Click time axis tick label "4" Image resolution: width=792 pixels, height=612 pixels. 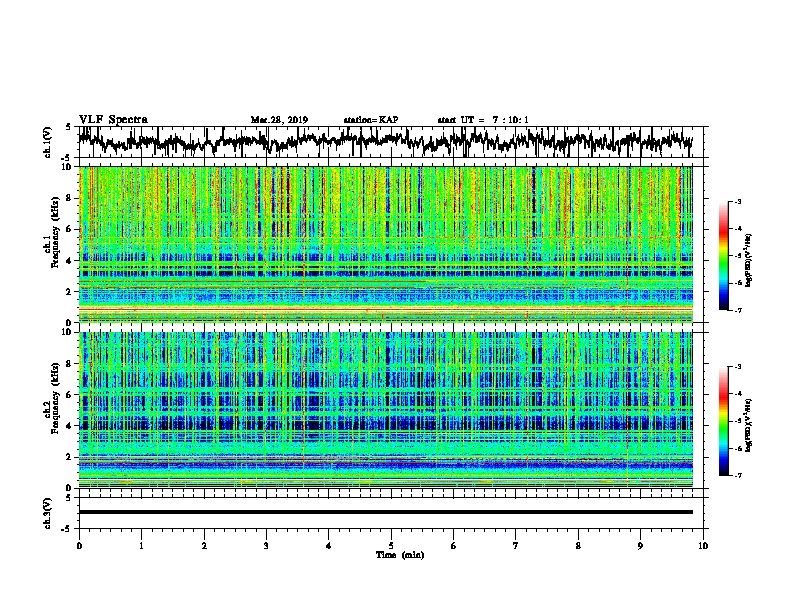pyautogui.click(x=329, y=546)
